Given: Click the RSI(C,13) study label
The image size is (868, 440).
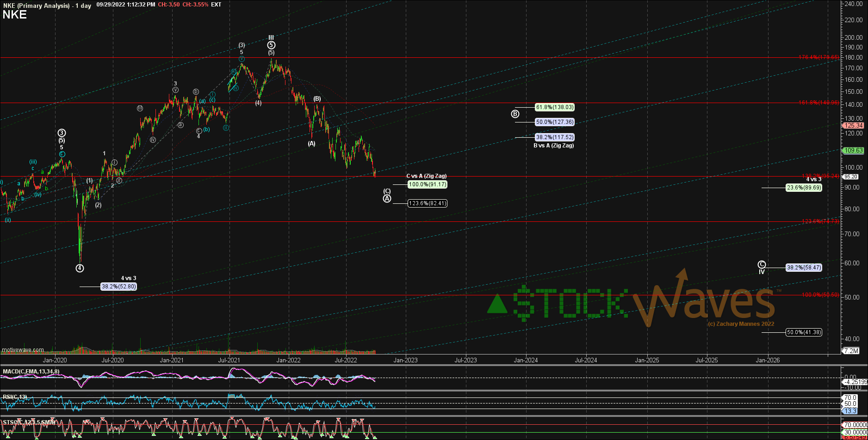Looking at the screenshot, I should point(15,397).
